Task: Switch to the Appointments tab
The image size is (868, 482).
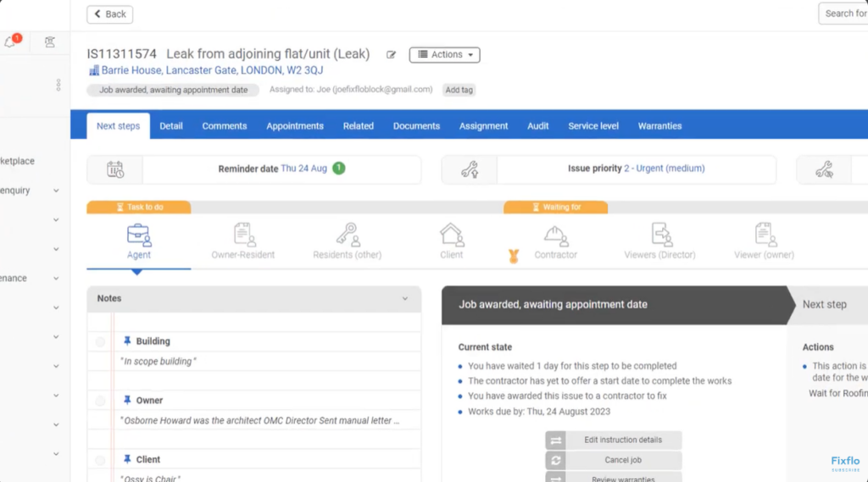Action: [295, 126]
